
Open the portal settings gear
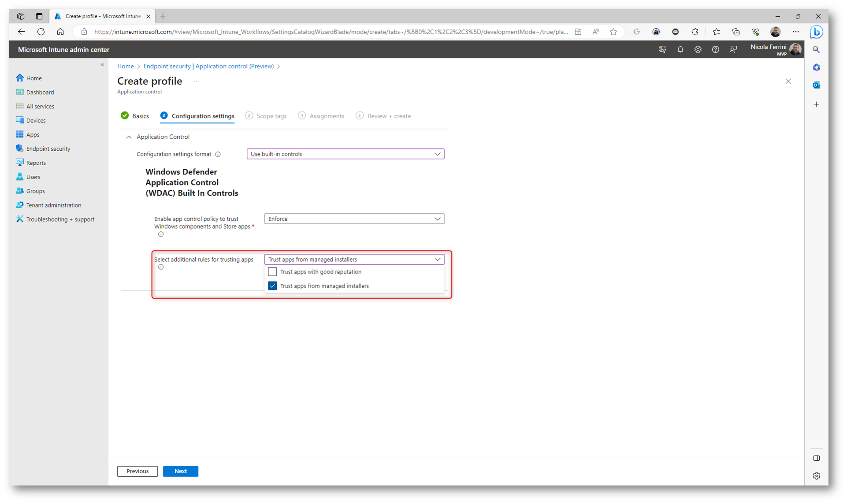point(698,49)
